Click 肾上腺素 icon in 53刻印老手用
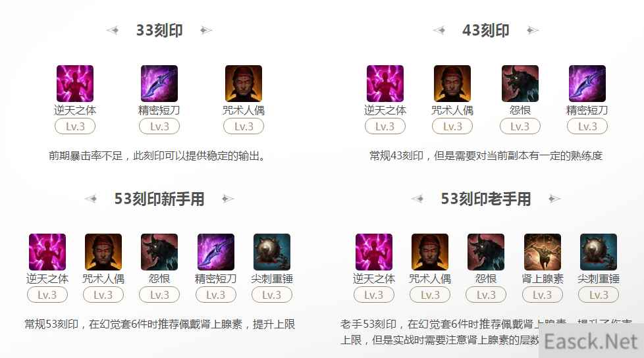 [543, 252]
